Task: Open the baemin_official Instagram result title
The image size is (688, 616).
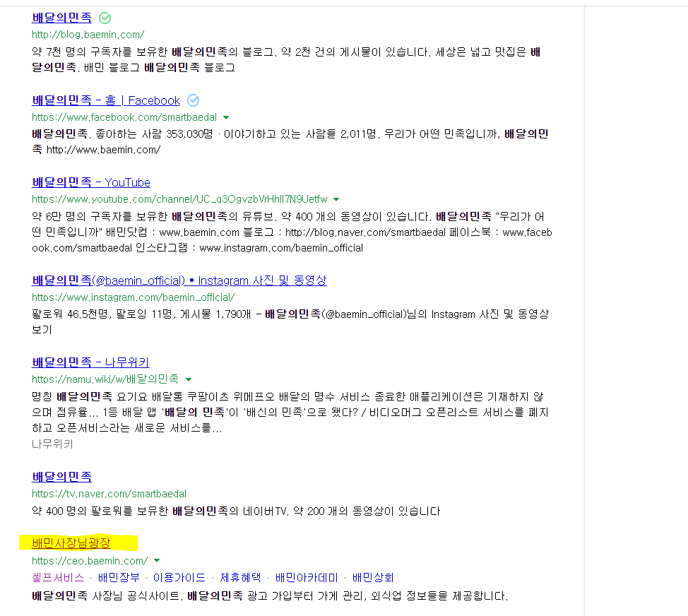Action: 179,280
